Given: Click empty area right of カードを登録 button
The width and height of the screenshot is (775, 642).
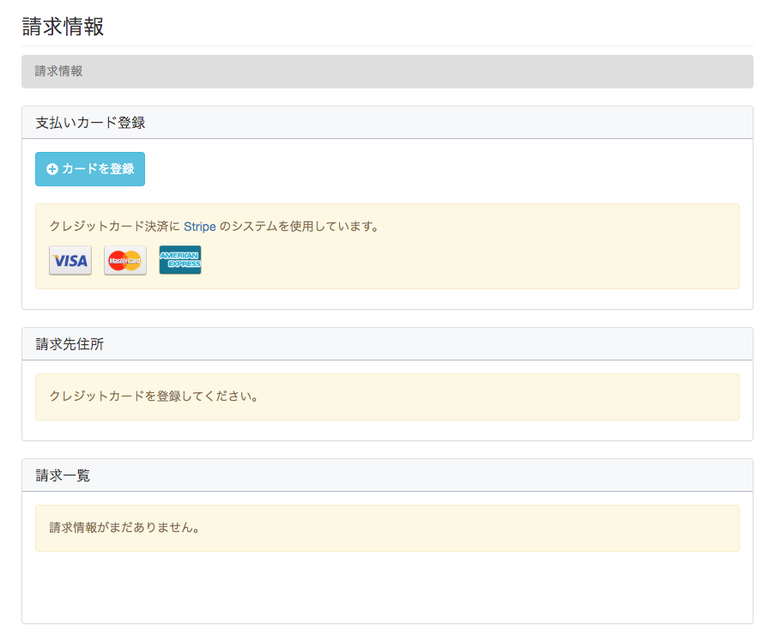Looking at the screenshot, I should (450, 170).
